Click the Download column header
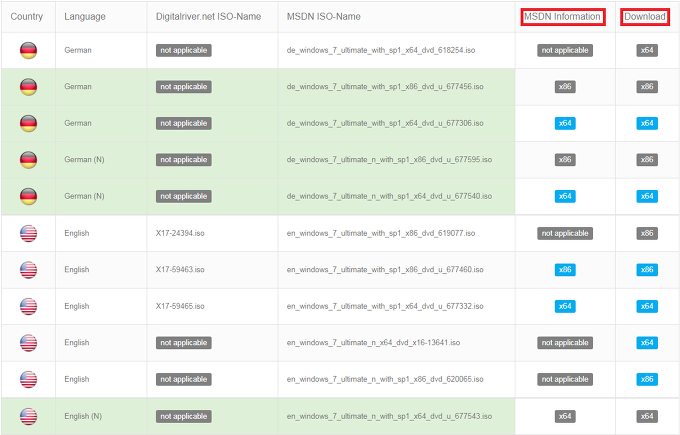Viewport: 680px width, 435px height. [x=645, y=16]
